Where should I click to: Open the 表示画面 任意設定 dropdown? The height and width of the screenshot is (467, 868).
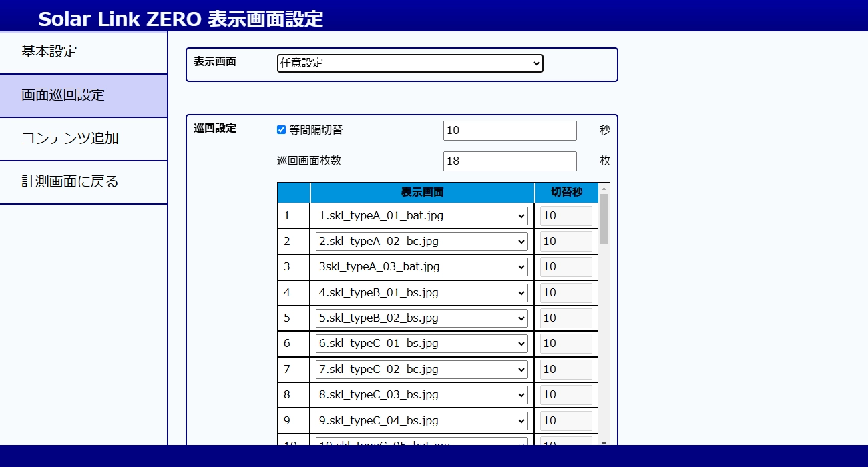click(x=410, y=63)
